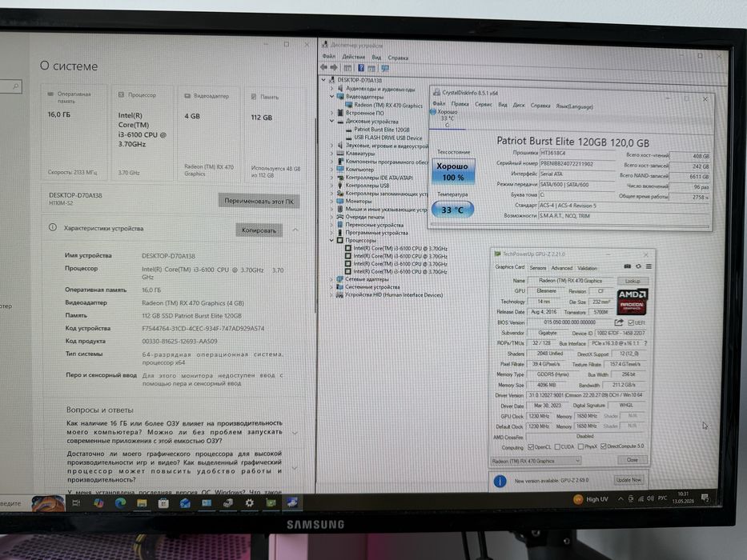The width and height of the screenshot is (747, 560).
Task: Select Radeon (TM) RX 470 Graphics tree item
Action: (x=388, y=106)
